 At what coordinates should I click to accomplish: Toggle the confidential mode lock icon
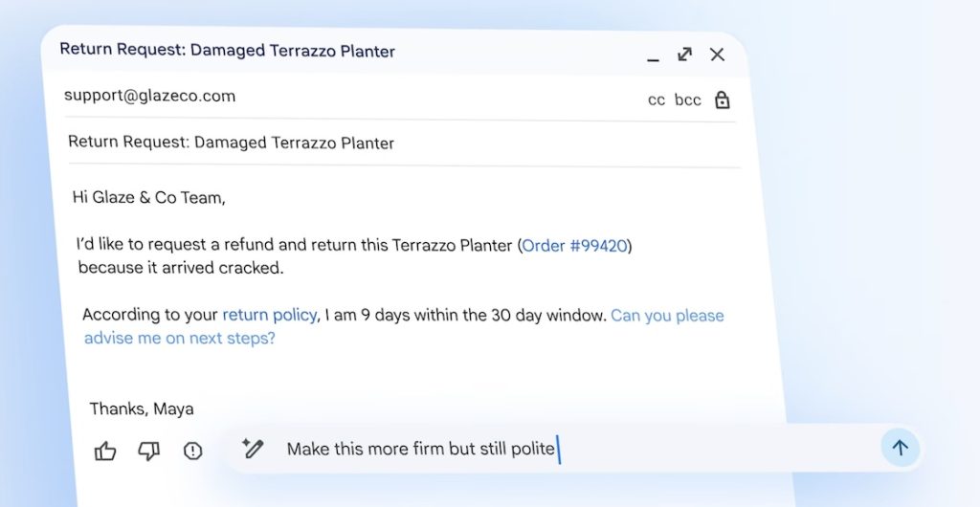723,99
